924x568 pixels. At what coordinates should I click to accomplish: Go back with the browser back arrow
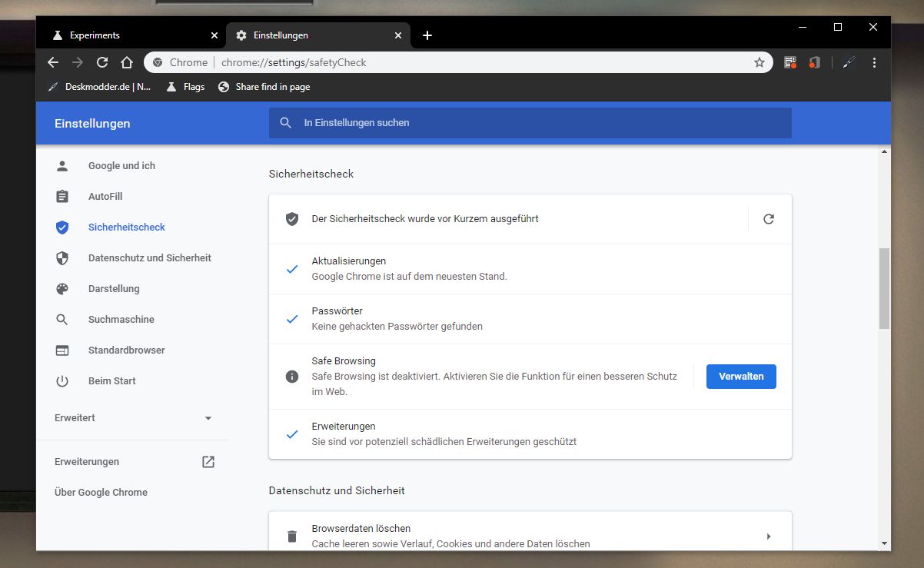tap(52, 62)
